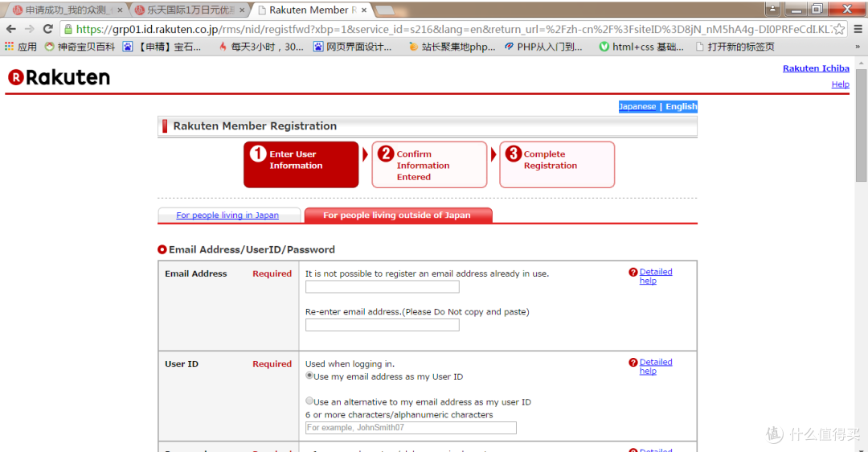Screen dimensions: 868x452
Task: Click scrollbar up arrow
Action: [x=861, y=64]
